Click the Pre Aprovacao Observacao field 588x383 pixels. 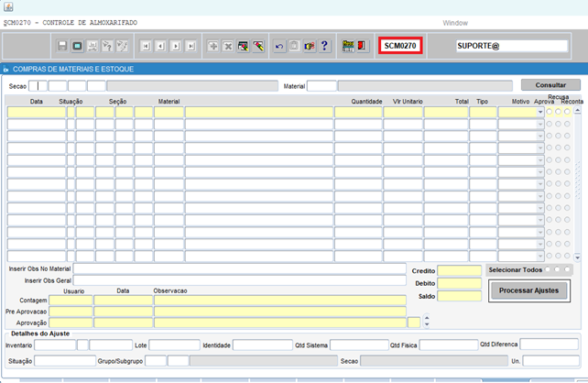pos(280,312)
